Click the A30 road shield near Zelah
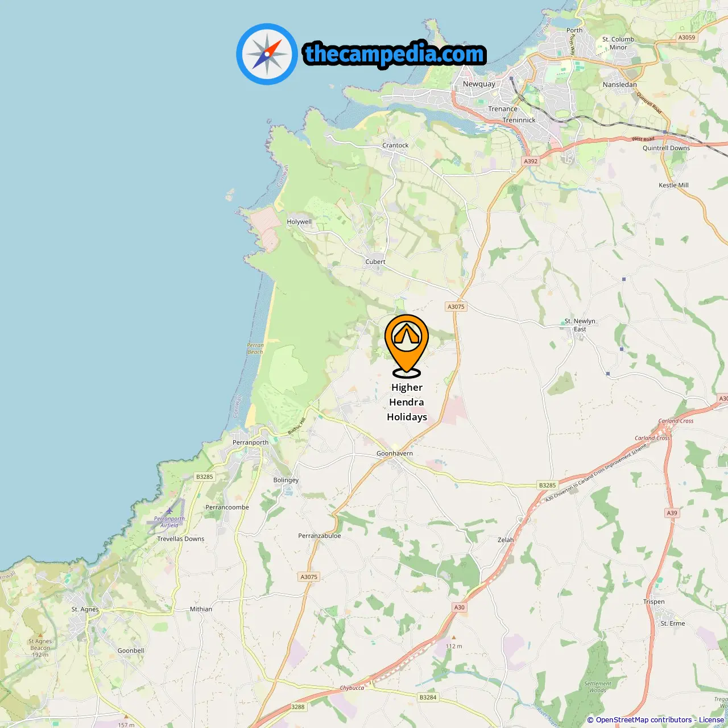Image resolution: width=728 pixels, height=728 pixels. point(459,607)
